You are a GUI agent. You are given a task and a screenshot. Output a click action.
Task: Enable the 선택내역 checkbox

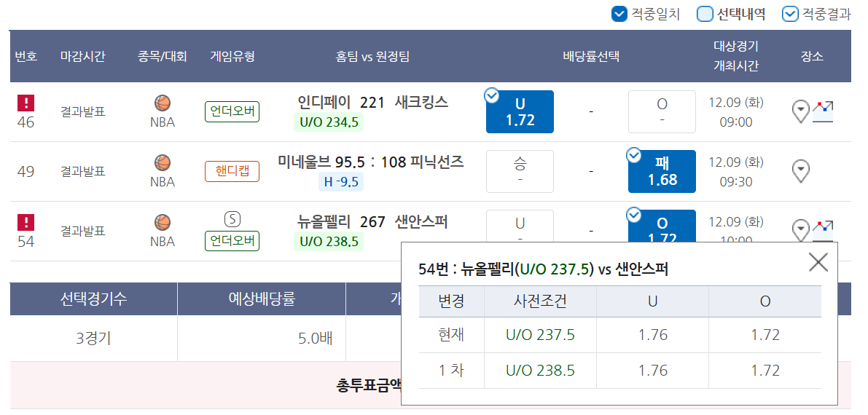[x=705, y=14]
